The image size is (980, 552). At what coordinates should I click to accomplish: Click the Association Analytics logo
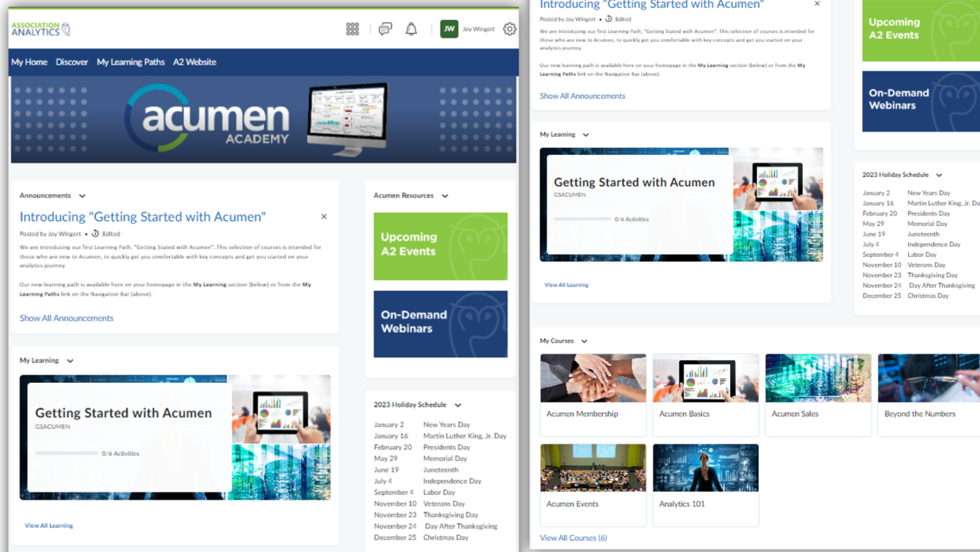(x=41, y=29)
